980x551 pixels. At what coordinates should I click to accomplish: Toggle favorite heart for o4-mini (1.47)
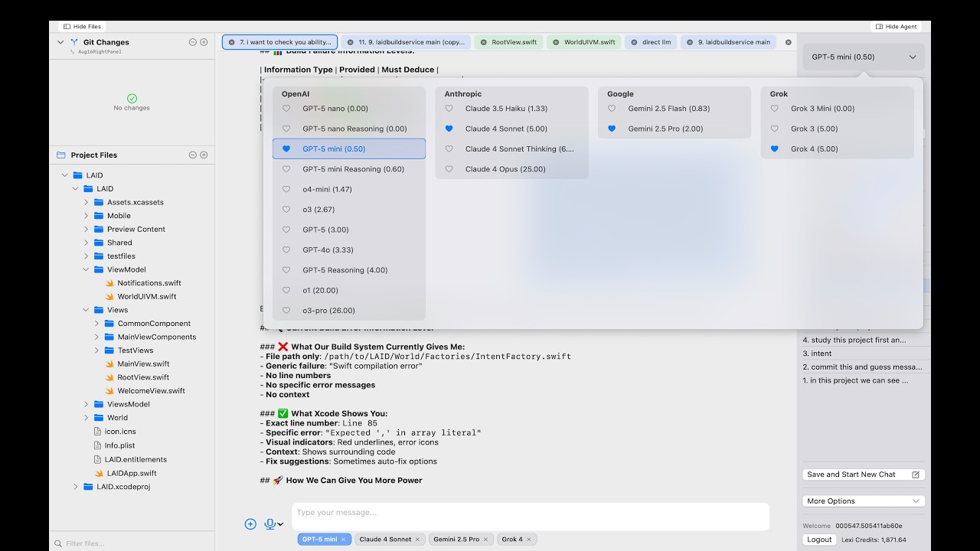click(286, 189)
